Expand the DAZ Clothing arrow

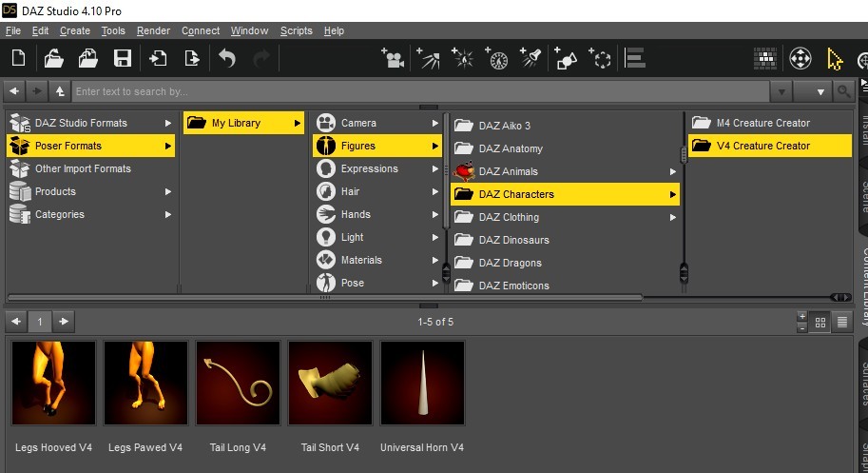point(672,217)
